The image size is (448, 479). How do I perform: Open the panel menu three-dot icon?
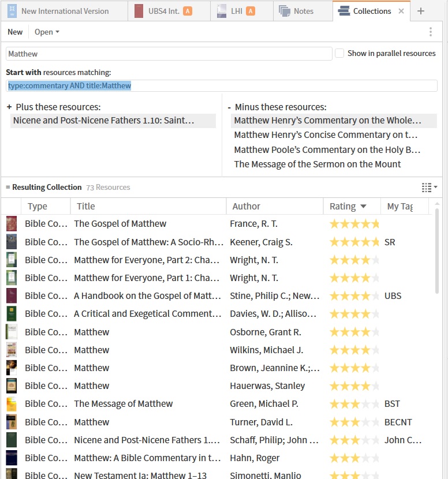(x=430, y=32)
